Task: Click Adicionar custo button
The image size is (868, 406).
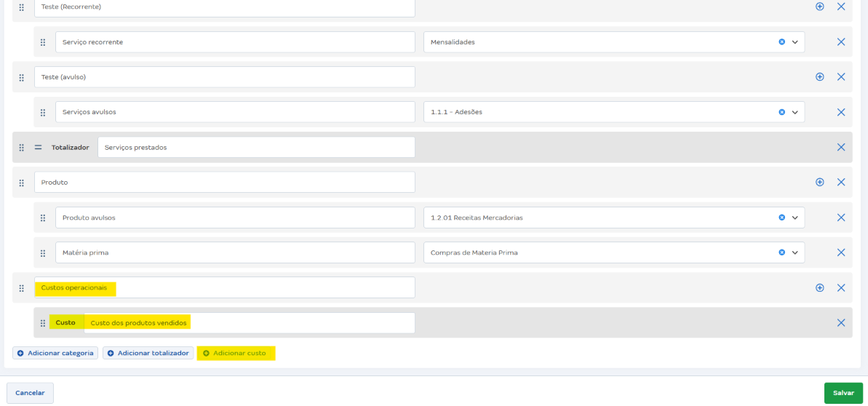Action: 235,354
